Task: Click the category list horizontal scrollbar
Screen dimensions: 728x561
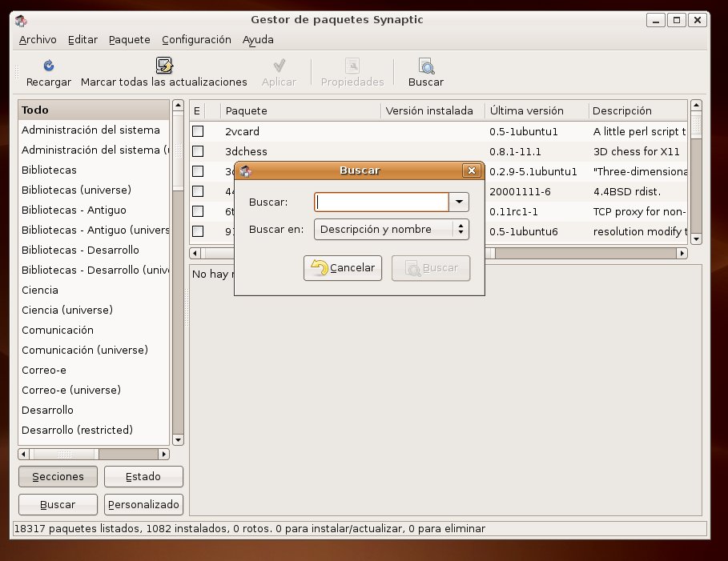Action: (x=94, y=454)
